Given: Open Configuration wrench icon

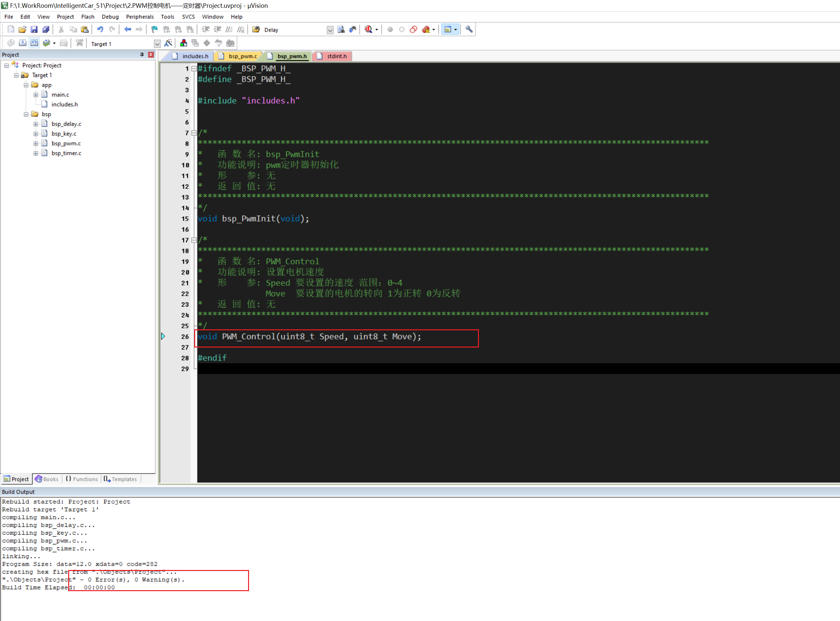Looking at the screenshot, I should (469, 30).
